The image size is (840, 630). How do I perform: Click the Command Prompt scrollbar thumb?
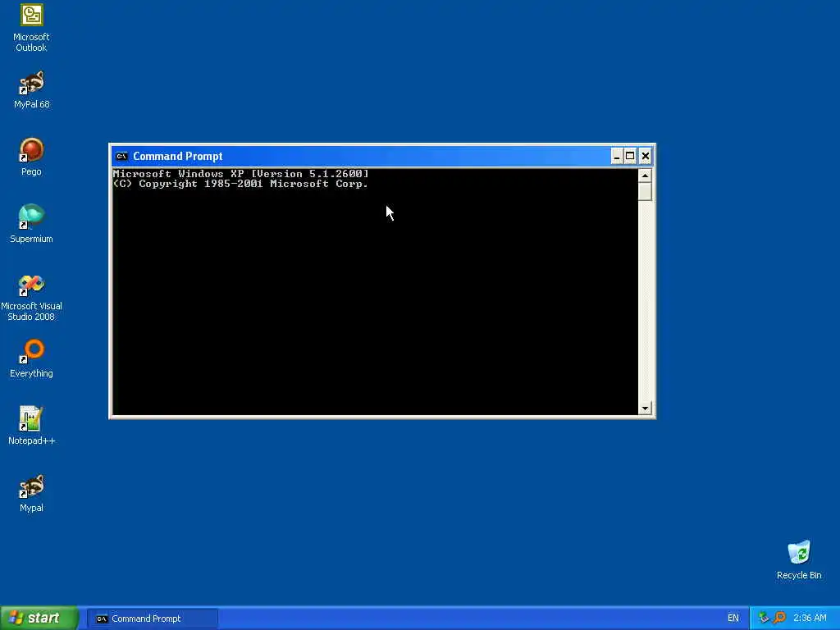tap(645, 191)
